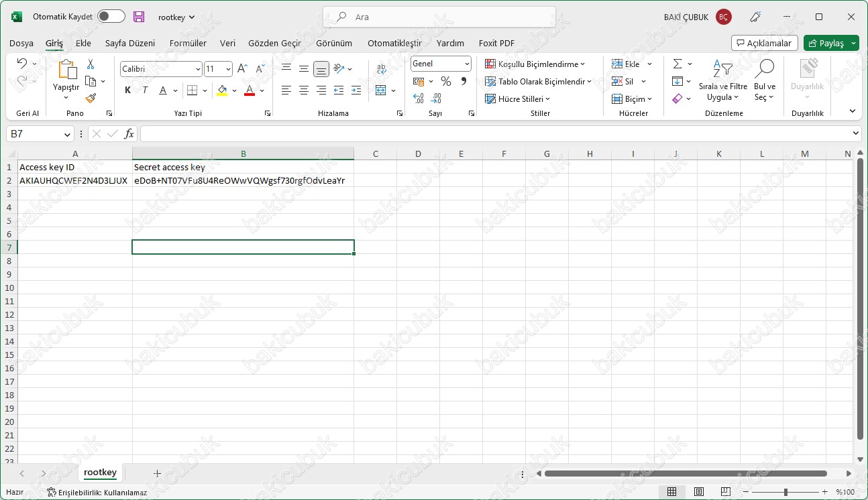Expand the formula bar
This screenshot has width=868, height=500.
click(x=855, y=134)
